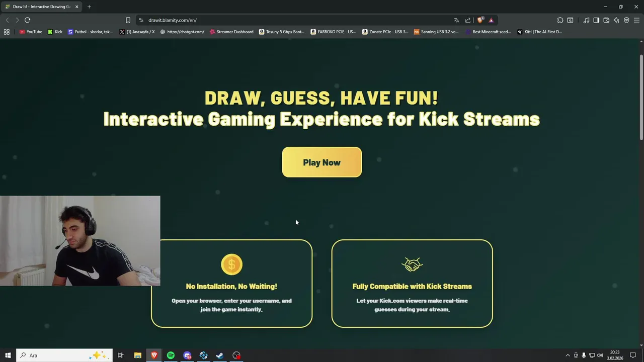Open the music note playlist icon

[586, 20]
